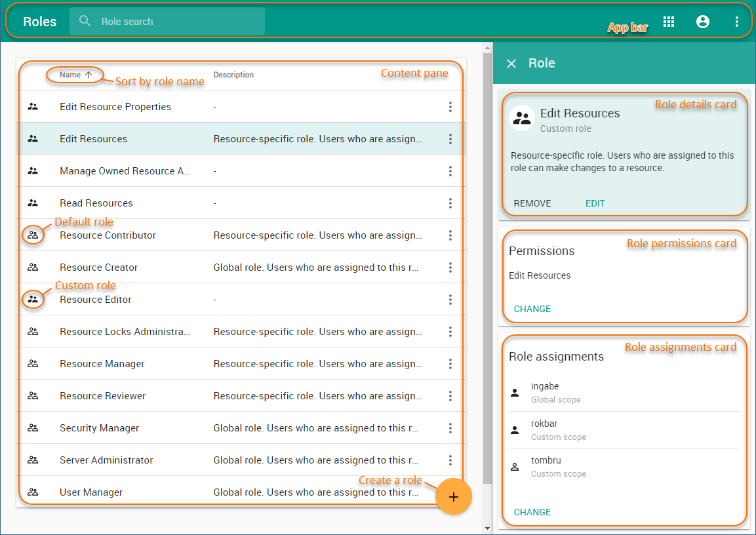This screenshot has width=756, height=535.
Task: Click the orange create role plus button
Action: [x=453, y=496]
